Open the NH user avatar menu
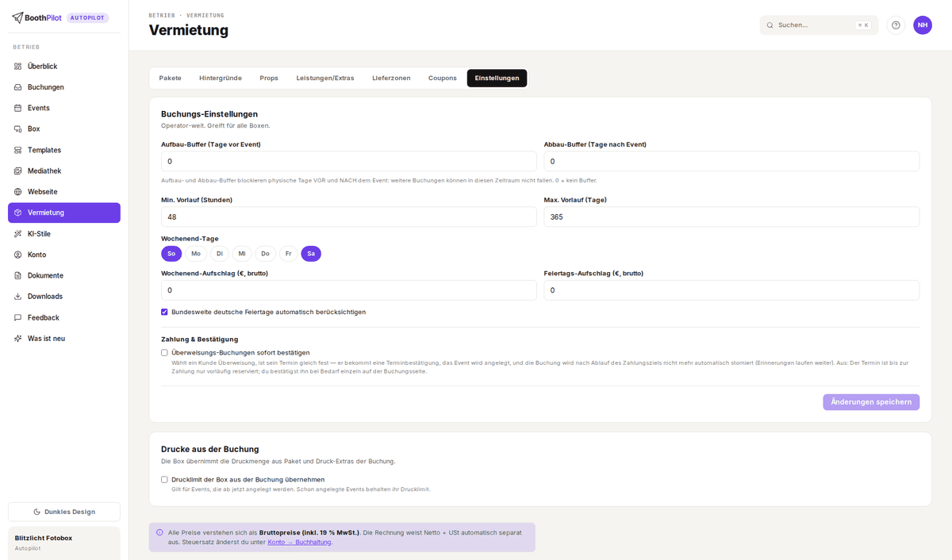The image size is (952, 560). click(923, 25)
